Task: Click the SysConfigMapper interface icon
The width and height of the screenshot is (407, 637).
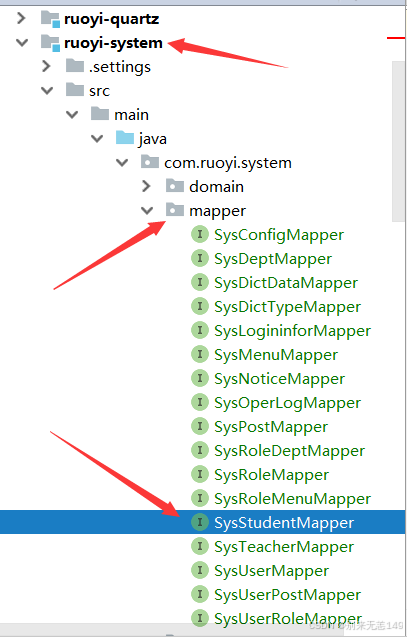Action: click(200, 234)
